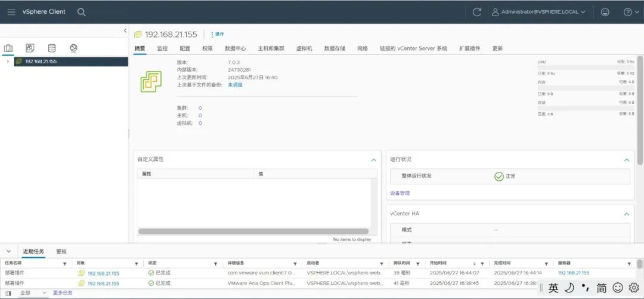The image size is (644, 299).
Task: Collapse the 运行状况 panel
Action: point(626,159)
